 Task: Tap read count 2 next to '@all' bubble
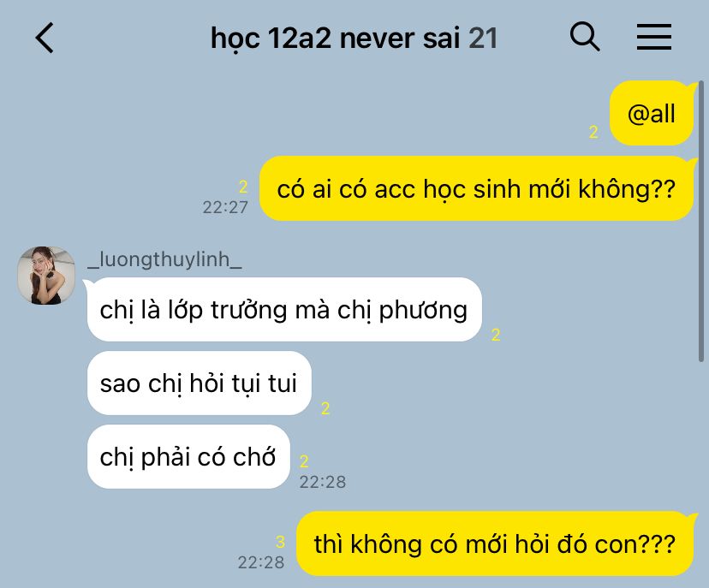593,132
